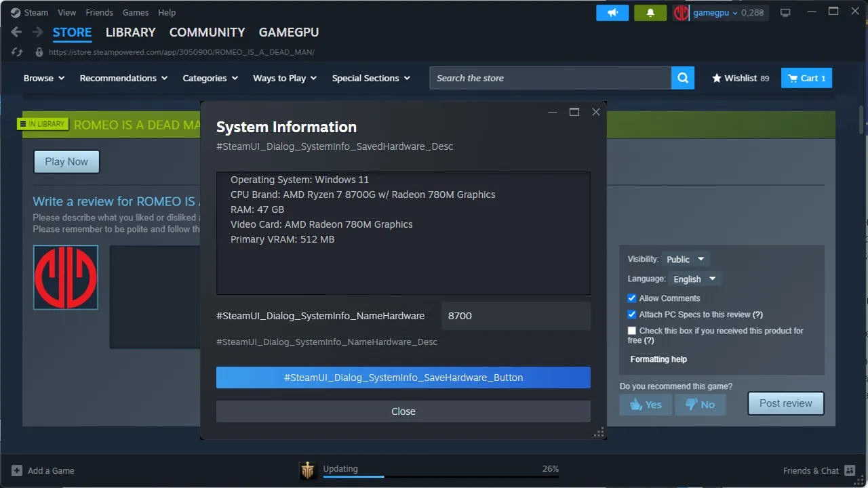The image size is (868, 488).
Task: Recommend game with Yes thumbs up
Action: coord(646,405)
